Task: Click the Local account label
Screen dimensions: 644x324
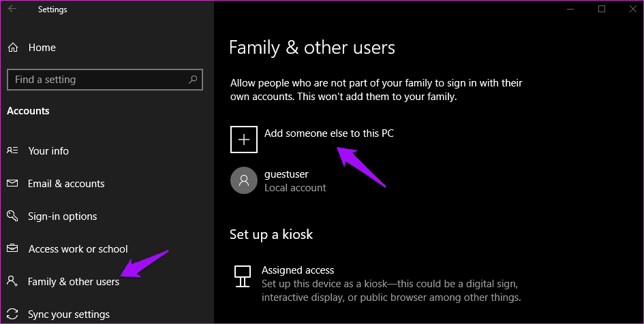Action: [295, 188]
